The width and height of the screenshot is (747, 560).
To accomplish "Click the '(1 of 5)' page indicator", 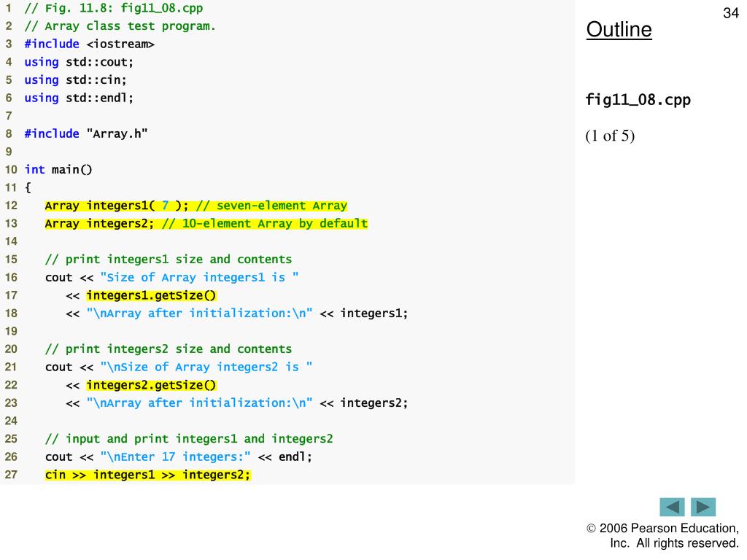I will click(x=611, y=136).
